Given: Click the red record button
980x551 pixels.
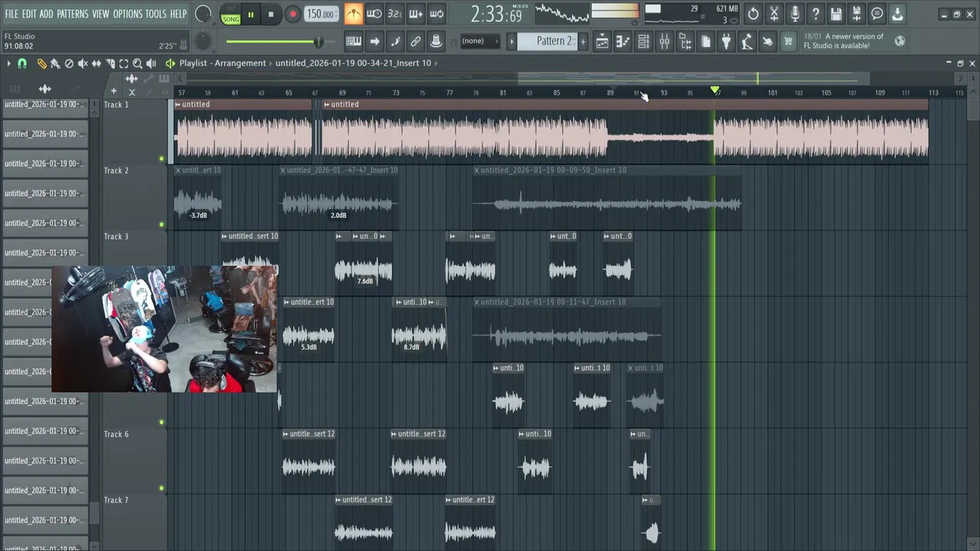Looking at the screenshot, I should click(x=292, y=15).
